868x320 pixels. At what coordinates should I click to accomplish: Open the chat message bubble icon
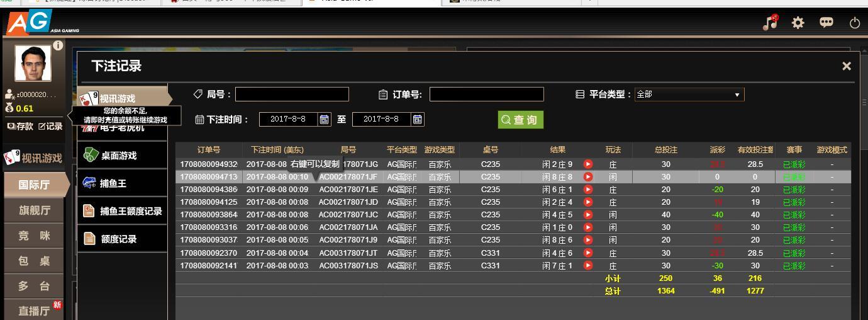click(826, 23)
